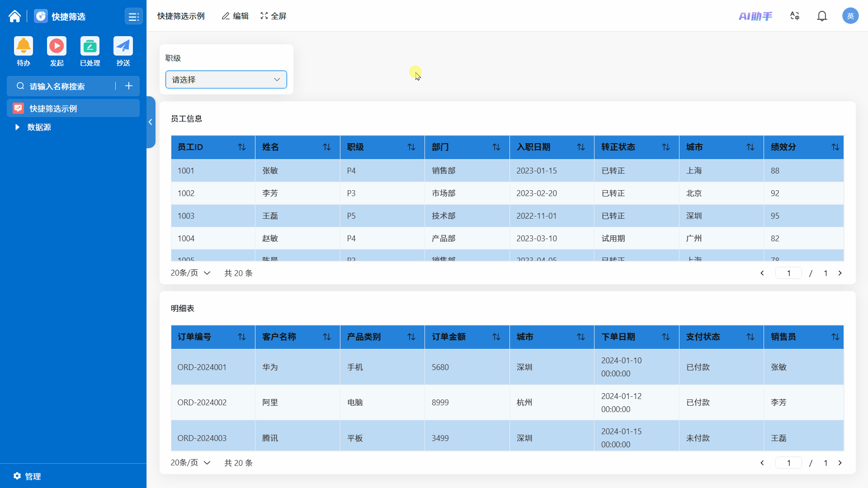Open the AI助手 assistant
Image resolution: width=868 pixels, height=488 pixels.
755,16
